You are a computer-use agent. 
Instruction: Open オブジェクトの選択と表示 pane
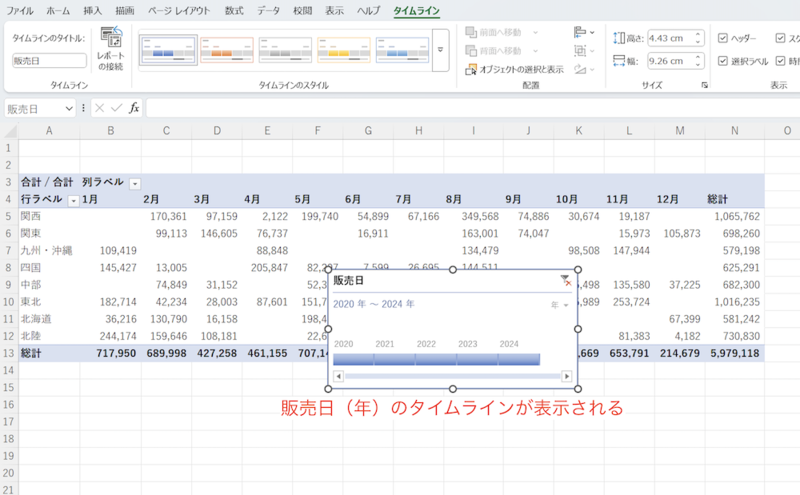(514, 69)
